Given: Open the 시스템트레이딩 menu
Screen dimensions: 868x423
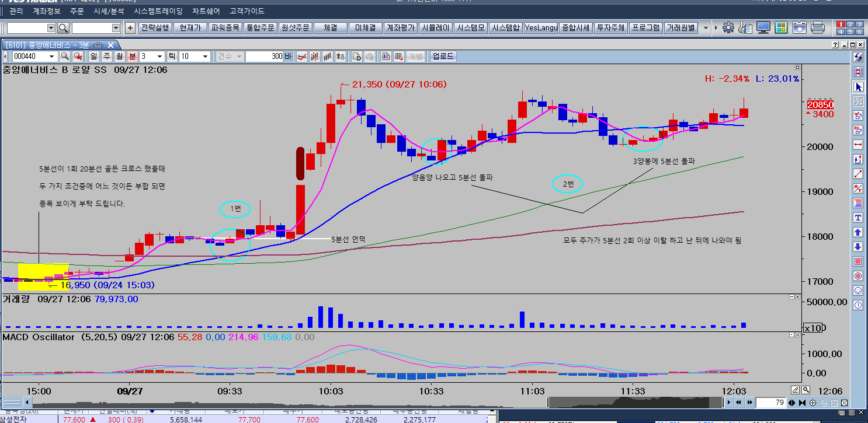Looking at the screenshot, I should pyautogui.click(x=158, y=11).
